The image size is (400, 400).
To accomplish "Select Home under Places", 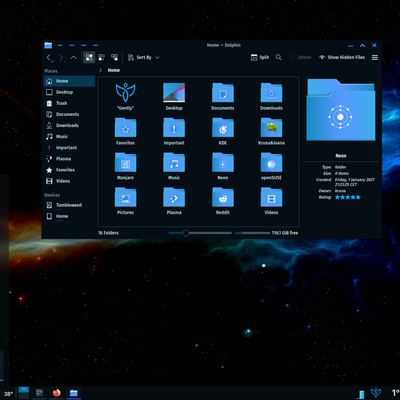I will [69, 81].
